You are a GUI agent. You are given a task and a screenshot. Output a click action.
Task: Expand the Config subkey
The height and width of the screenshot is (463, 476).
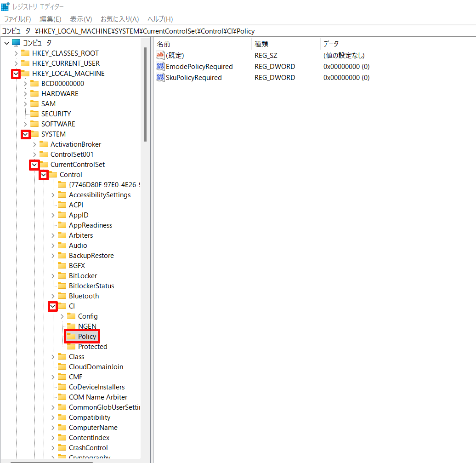click(x=62, y=316)
